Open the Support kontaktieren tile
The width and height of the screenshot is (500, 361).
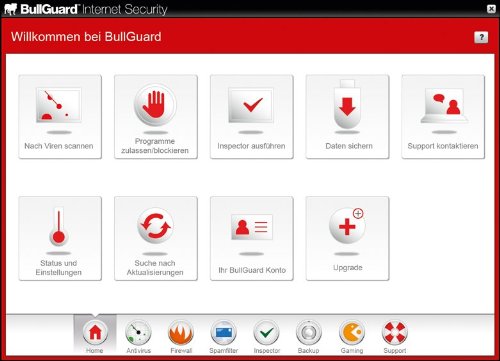coord(443,117)
